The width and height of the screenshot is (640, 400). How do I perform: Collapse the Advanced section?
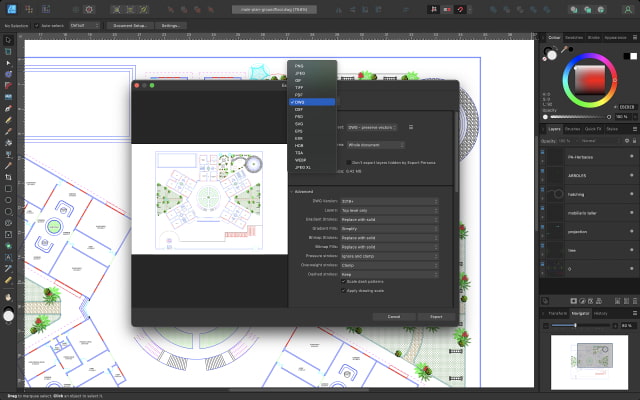click(x=291, y=191)
